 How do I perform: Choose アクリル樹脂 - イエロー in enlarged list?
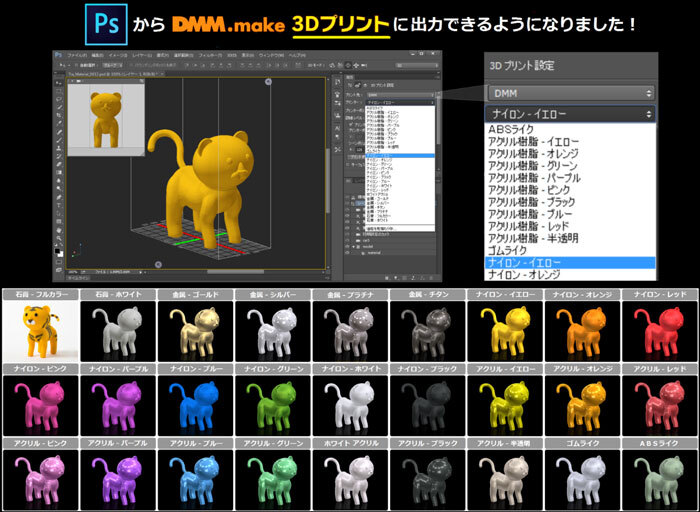(x=570, y=142)
